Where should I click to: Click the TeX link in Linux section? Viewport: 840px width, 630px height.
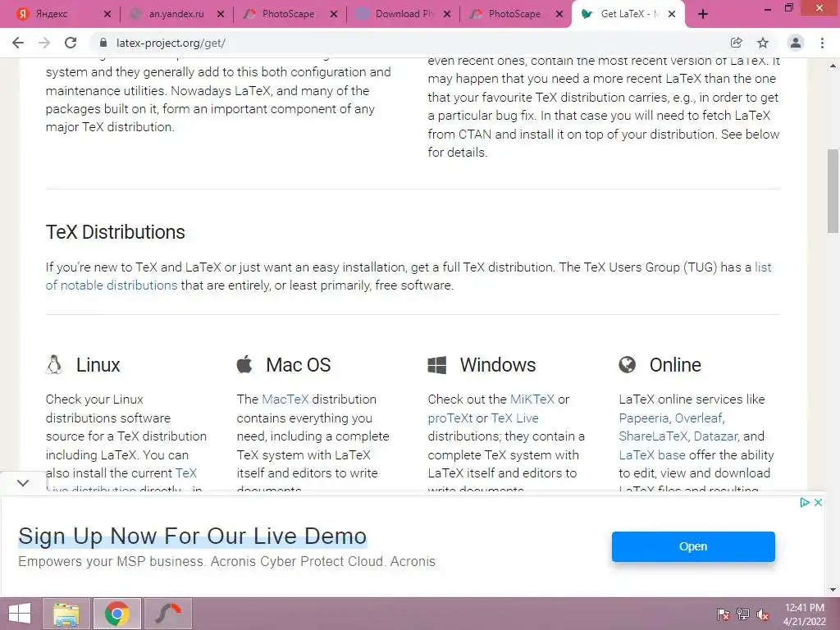click(186, 473)
